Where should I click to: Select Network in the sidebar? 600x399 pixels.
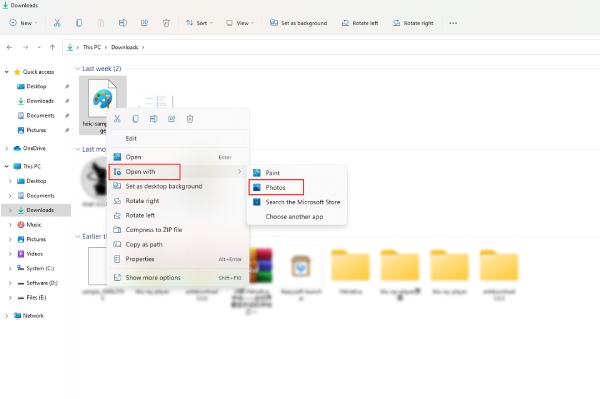33,316
